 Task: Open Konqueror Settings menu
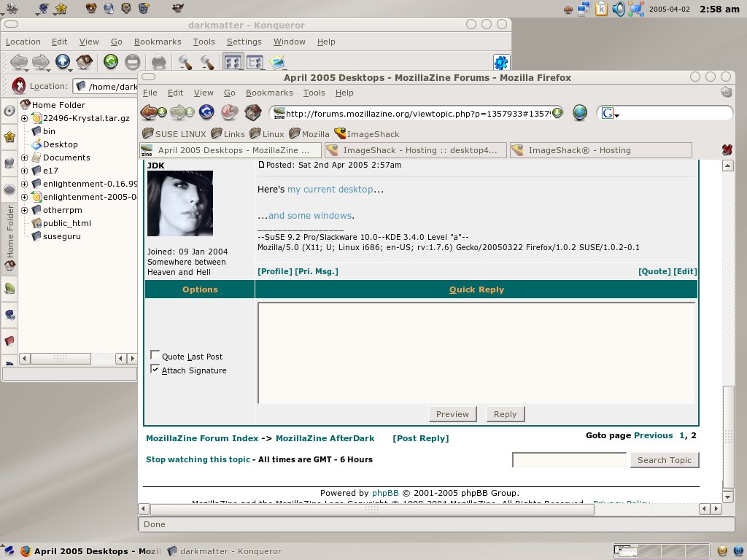coord(244,42)
